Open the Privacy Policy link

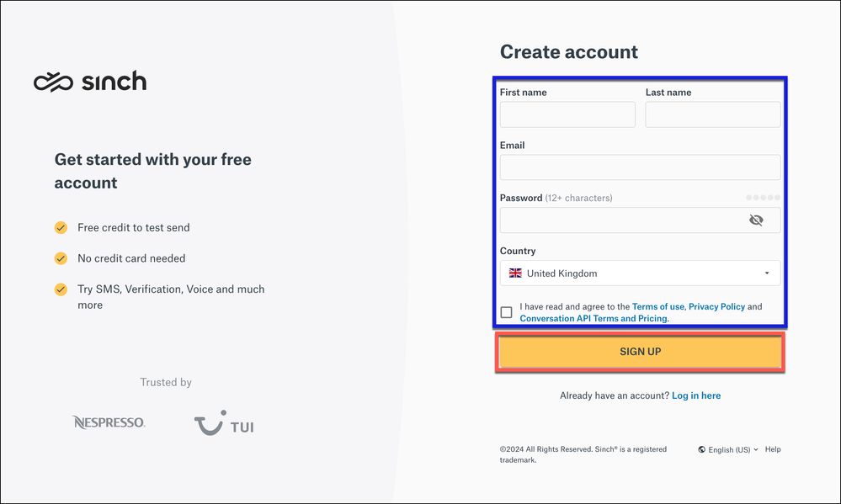tap(716, 307)
